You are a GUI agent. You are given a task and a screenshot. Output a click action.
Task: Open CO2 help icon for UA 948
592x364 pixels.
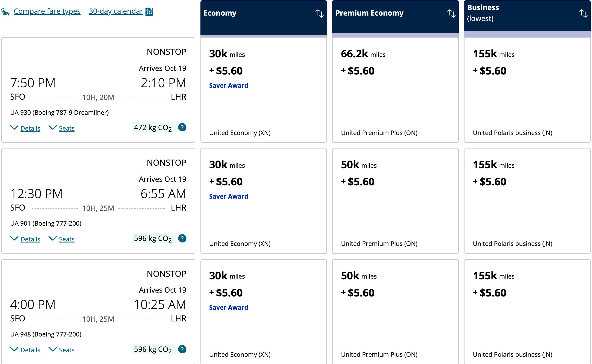[x=182, y=349]
